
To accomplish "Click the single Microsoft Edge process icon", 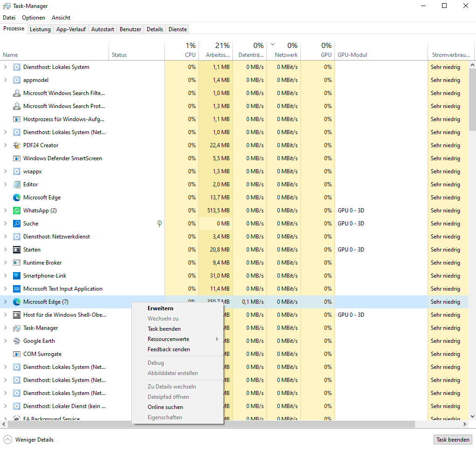I will (17, 198).
